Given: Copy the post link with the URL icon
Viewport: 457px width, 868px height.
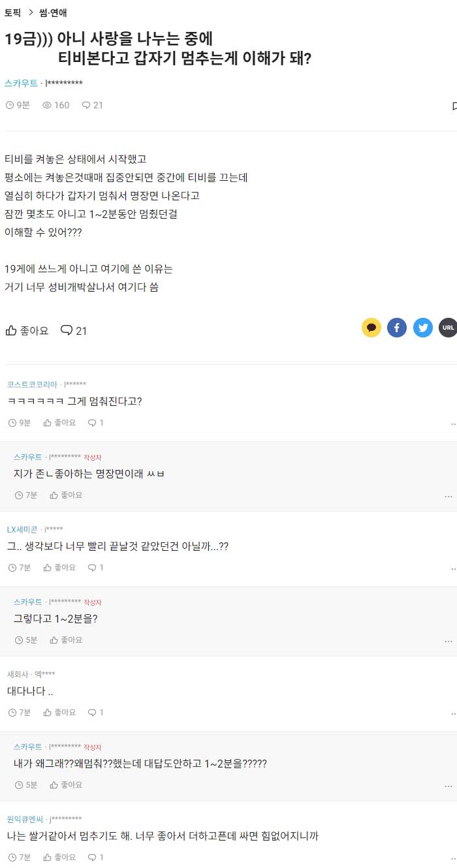Looking at the screenshot, I should point(448,328).
